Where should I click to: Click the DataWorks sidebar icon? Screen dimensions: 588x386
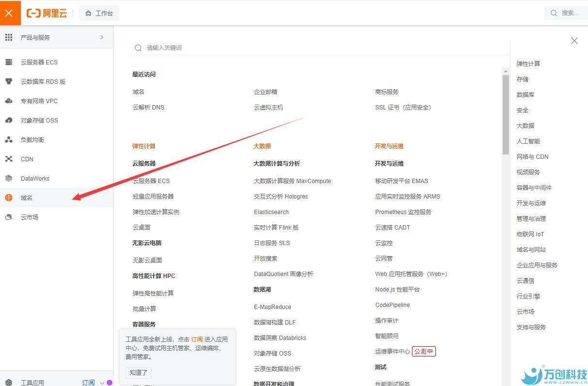point(9,178)
